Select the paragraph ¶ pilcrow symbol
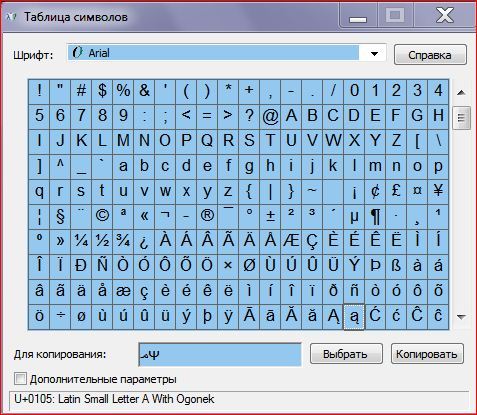Viewport: 477px width, 415px height. [375, 216]
